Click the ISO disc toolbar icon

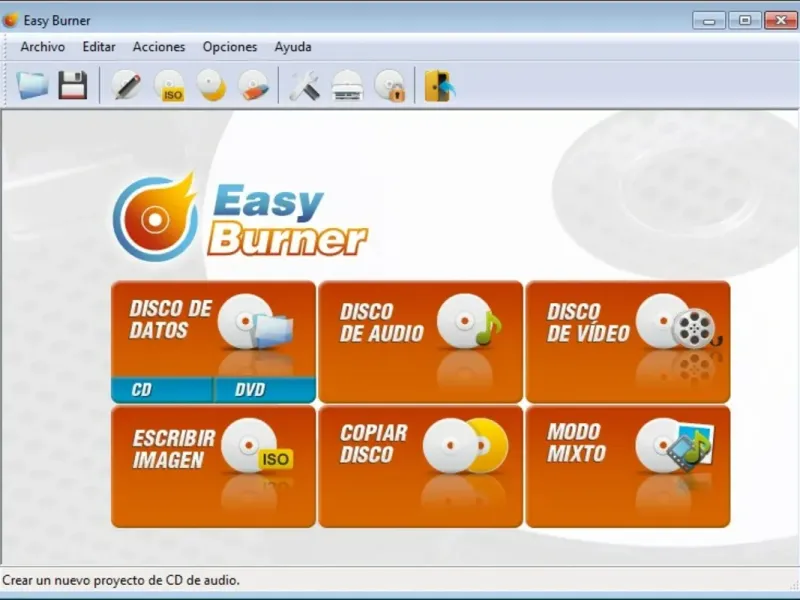[x=169, y=85]
